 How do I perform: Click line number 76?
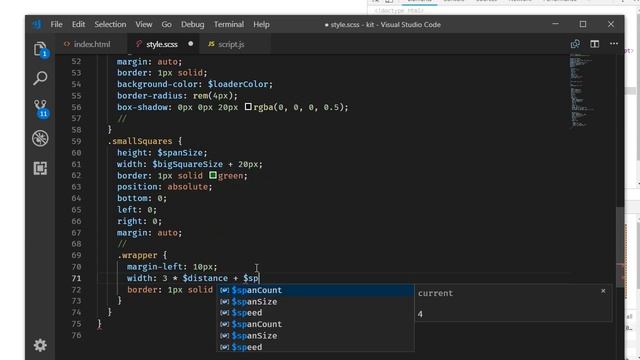(x=76, y=336)
